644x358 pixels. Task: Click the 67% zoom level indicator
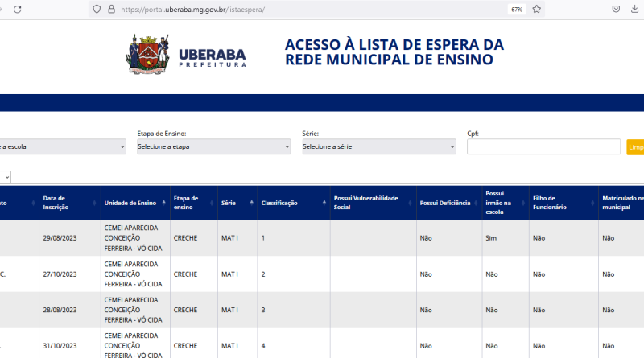pyautogui.click(x=516, y=10)
